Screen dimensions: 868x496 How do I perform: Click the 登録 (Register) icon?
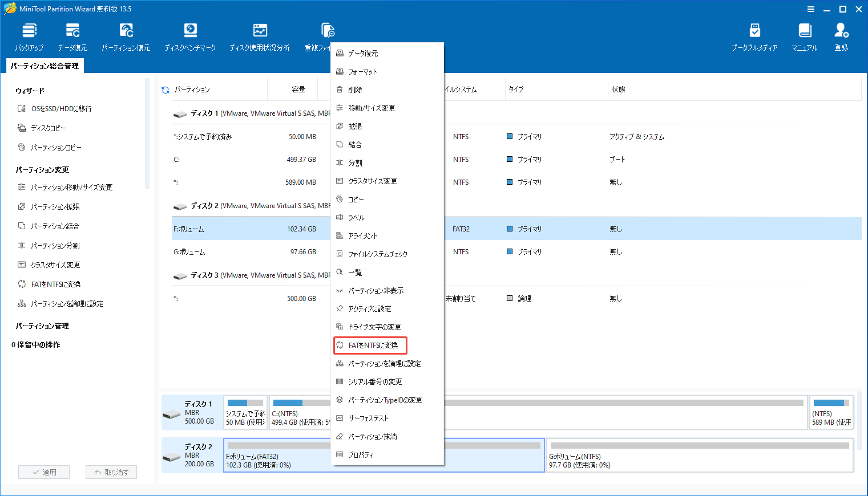click(841, 35)
